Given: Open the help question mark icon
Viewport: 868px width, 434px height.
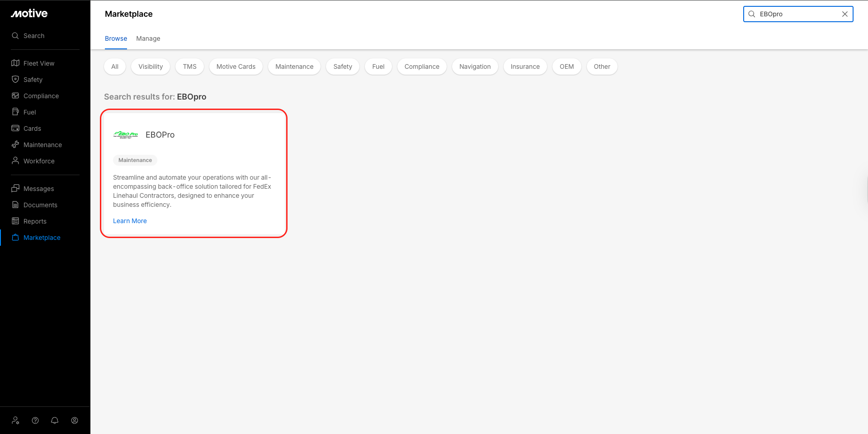Looking at the screenshot, I should 35,420.
